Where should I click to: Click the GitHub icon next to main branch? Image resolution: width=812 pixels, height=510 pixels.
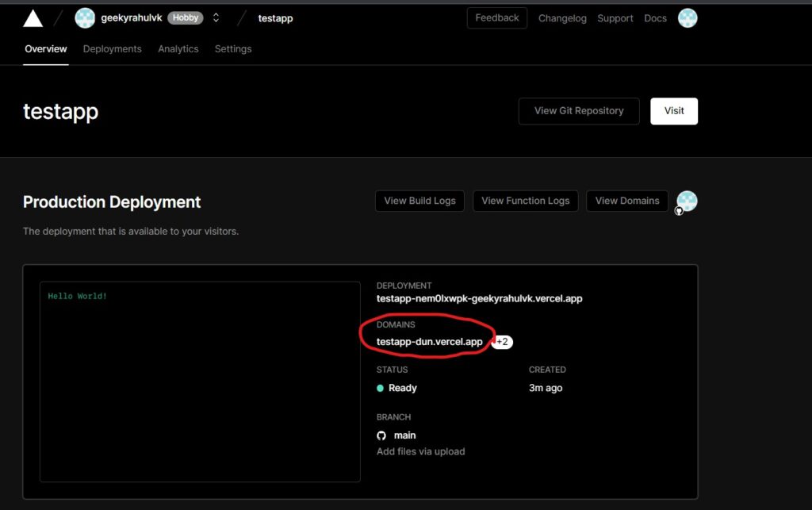pos(381,435)
